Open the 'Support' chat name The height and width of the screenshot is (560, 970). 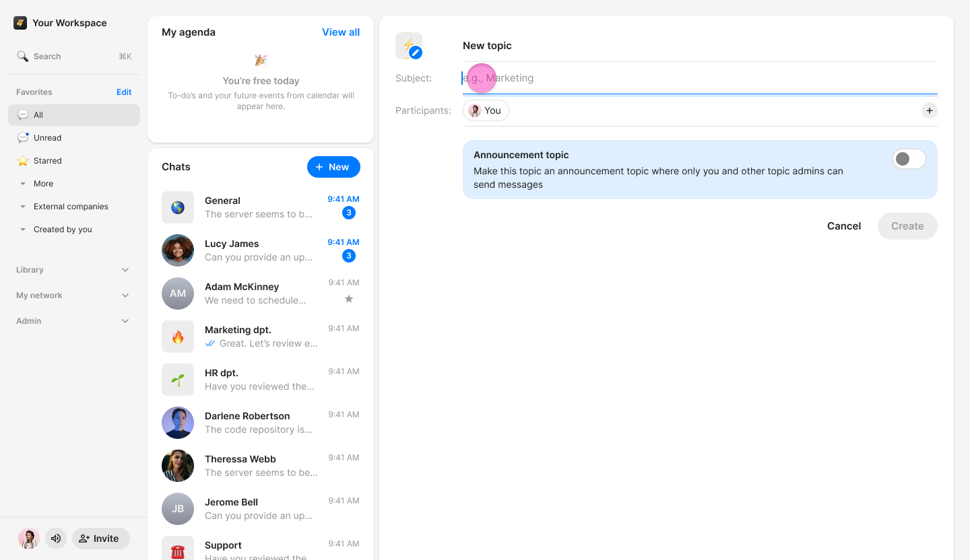point(223,545)
